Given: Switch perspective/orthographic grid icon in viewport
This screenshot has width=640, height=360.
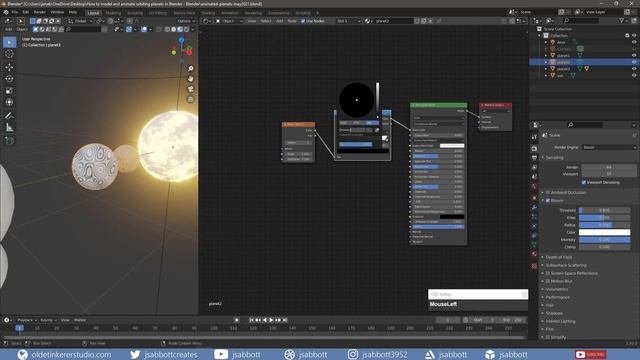Looking at the screenshot, I should coord(191,99).
